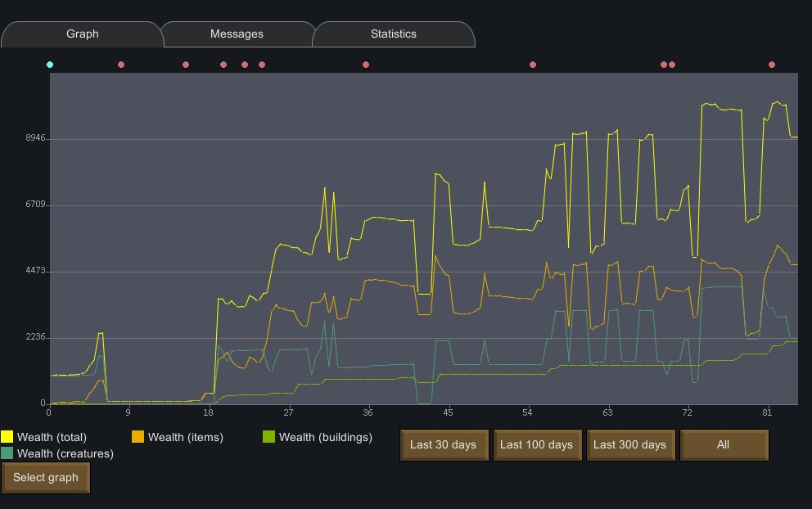Show the last 100 days
This screenshot has height=509, width=812.
pyautogui.click(x=537, y=445)
